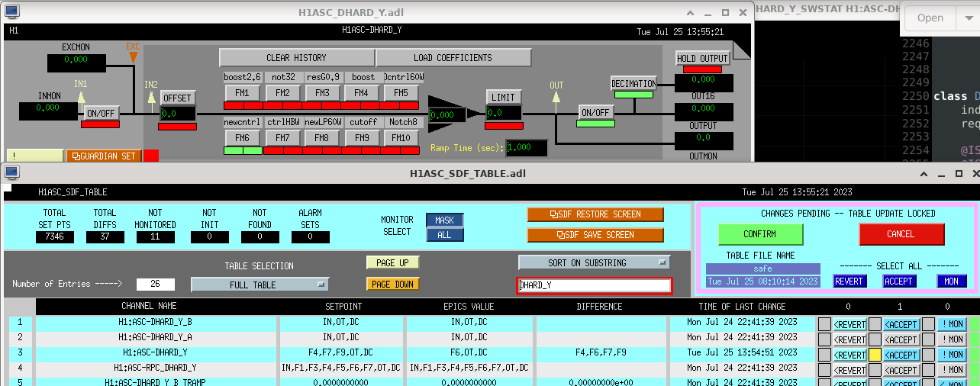Switch the input ON/OFF near INMON
Image resolution: width=980 pixels, height=386 pixels.
click(x=102, y=113)
